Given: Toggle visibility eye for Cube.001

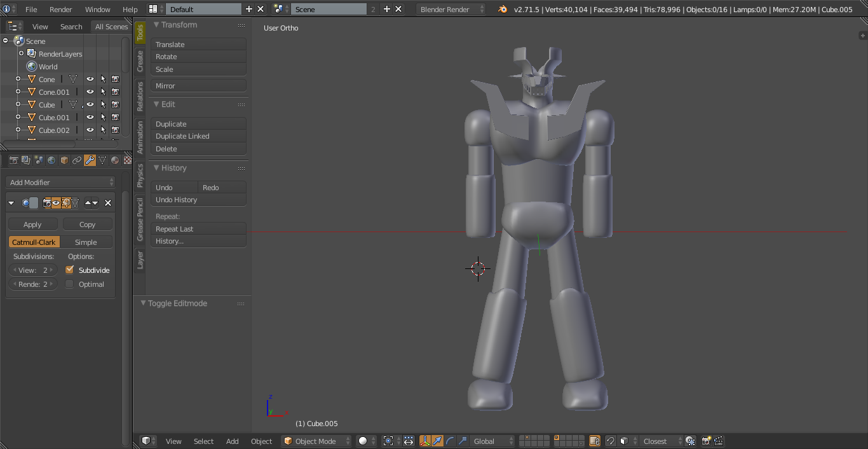Looking at the screenshot, I should click(90, 118).
